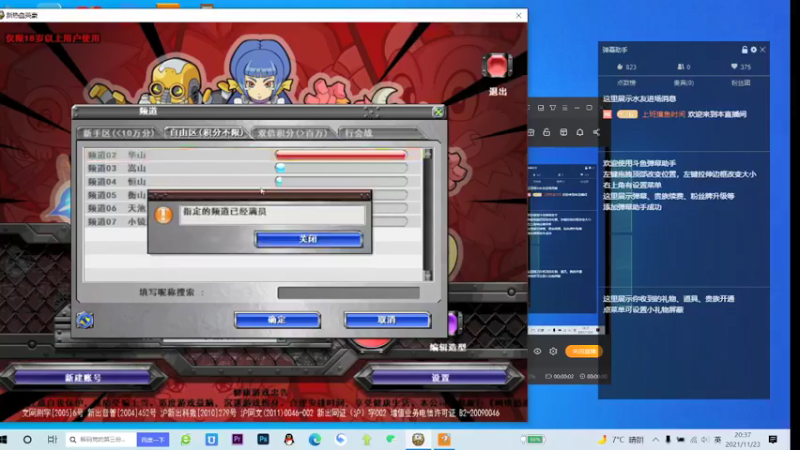This screenshot has width=800, height=450.
Task: Cancel the channel dialog with 取消
Action: tap(387, 320)
